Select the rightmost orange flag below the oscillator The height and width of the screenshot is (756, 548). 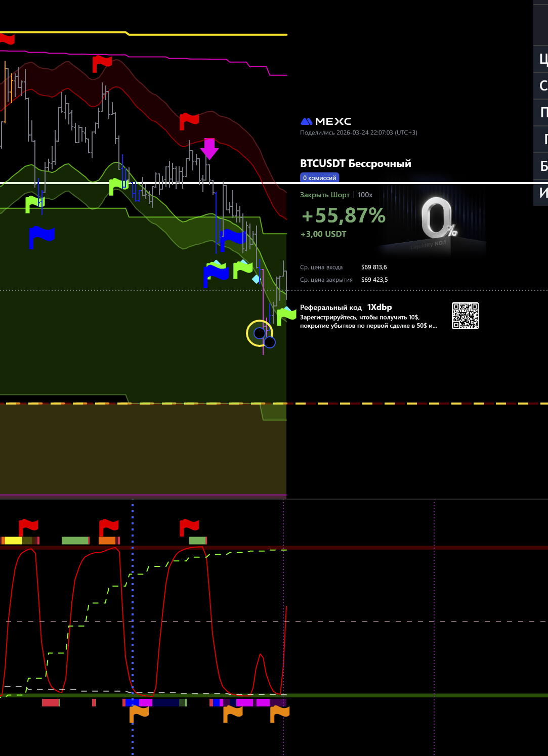[279, 714]
